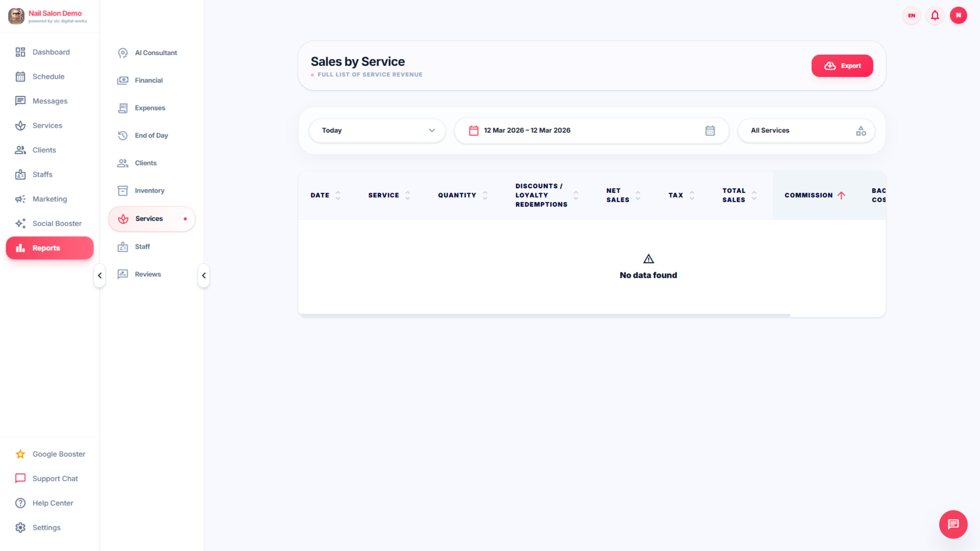Expand the Today period dropdown
This screenshot has width=980, height=551.
(x=377, y=131)
